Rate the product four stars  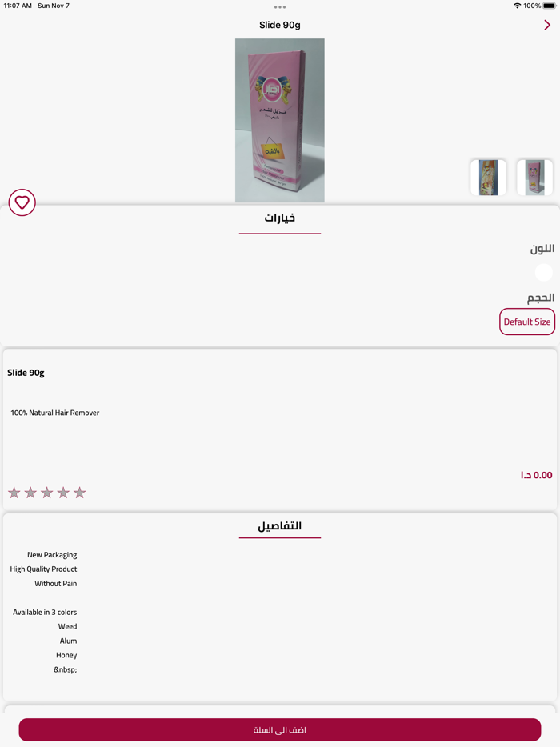pyautogui.click(x=63, y=493)
